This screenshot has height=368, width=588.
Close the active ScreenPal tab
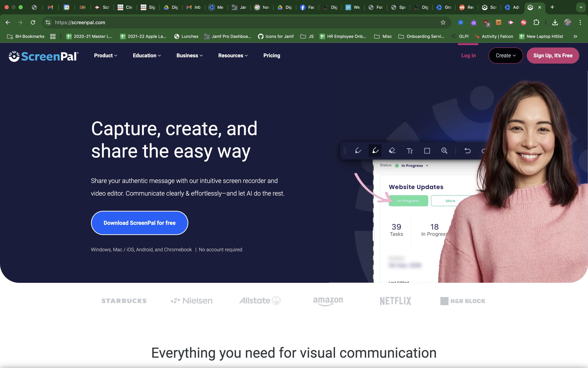[x=540, y=7]
